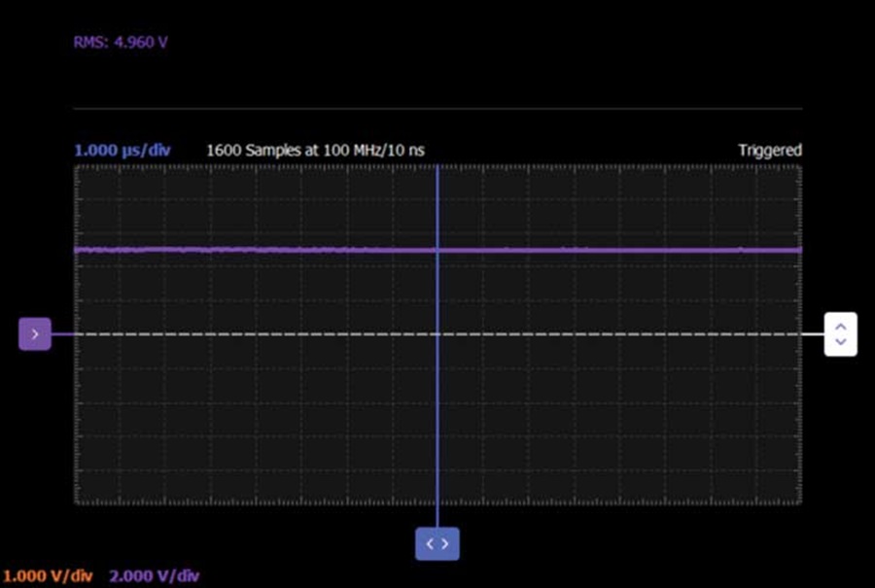
Task: Click the 1600 Samples at 100 MHz text
Action: point(315,151)
